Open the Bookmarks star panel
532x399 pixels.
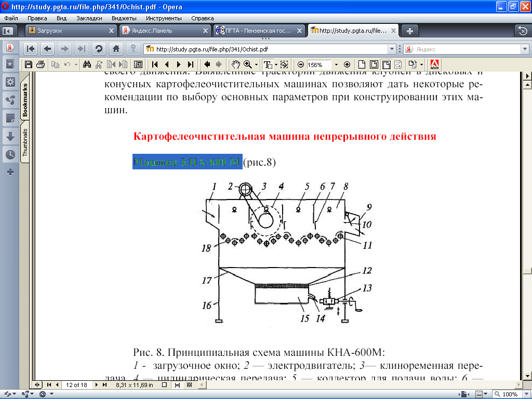[x=10, y=64]
